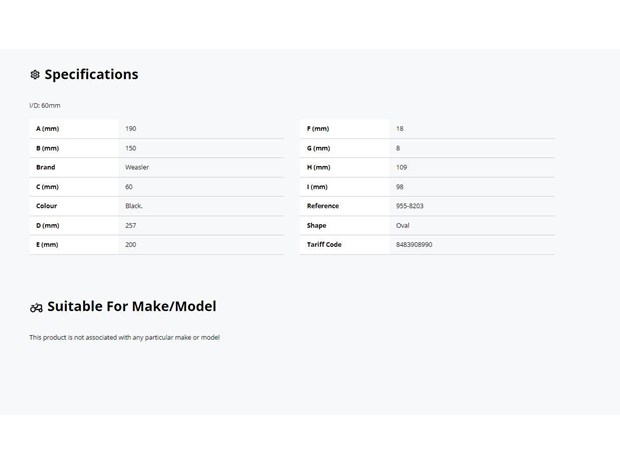Select the F (mm) value 18
620x465 pixels.
[400, 129]
